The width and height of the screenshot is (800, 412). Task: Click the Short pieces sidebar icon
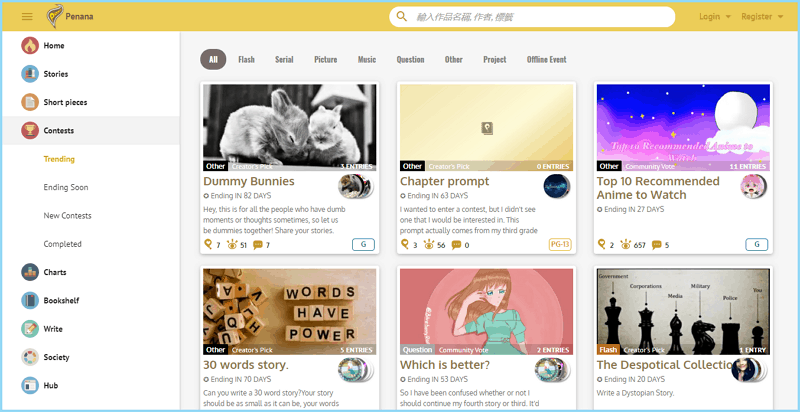tap(30, 102)
